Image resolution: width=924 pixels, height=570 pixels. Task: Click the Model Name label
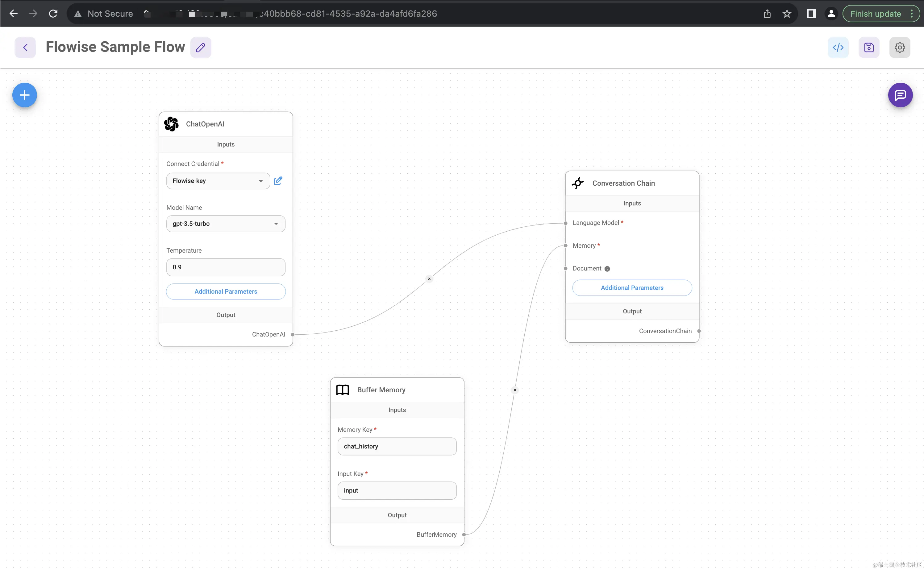coord(184,207)
